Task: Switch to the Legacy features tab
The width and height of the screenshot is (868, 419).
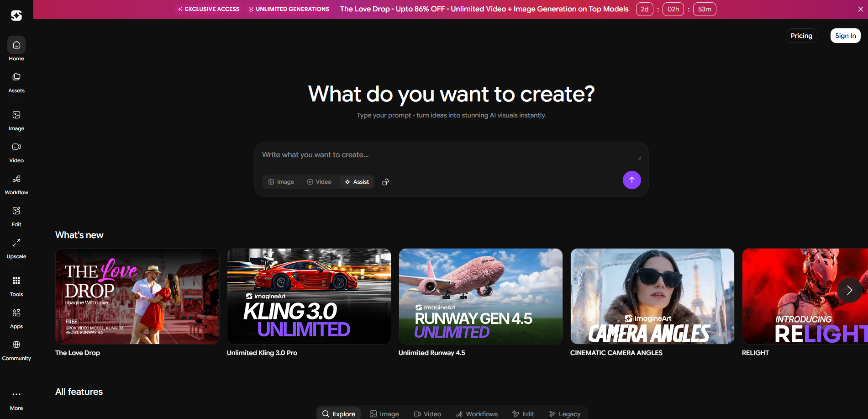Action: (x=565, y=414)
